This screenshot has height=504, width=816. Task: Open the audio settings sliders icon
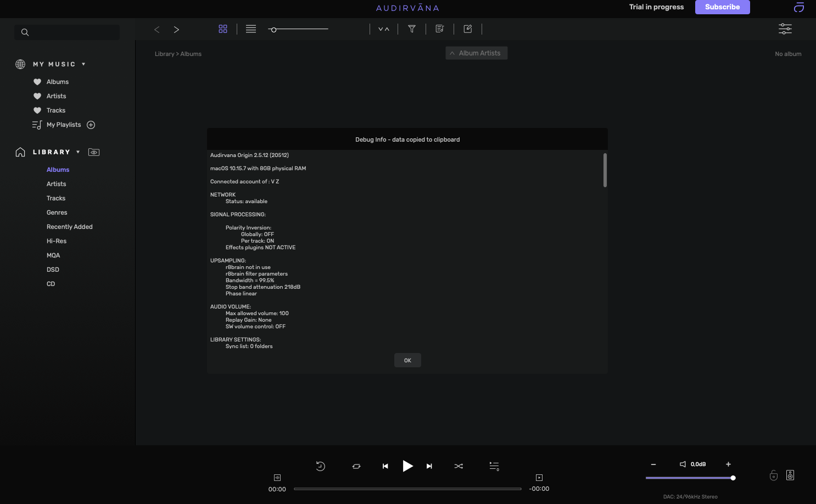[785, 29]
